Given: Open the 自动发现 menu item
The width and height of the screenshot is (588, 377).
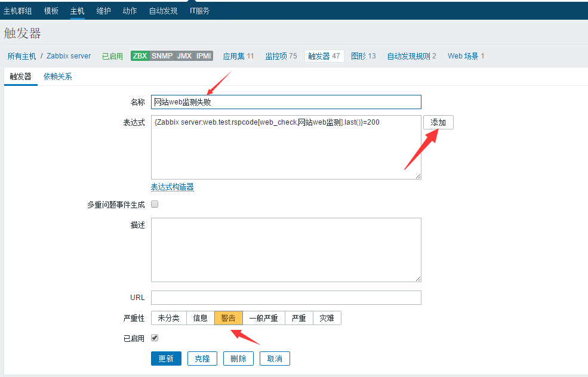Looking at the screenshot, I should (163, 11).
